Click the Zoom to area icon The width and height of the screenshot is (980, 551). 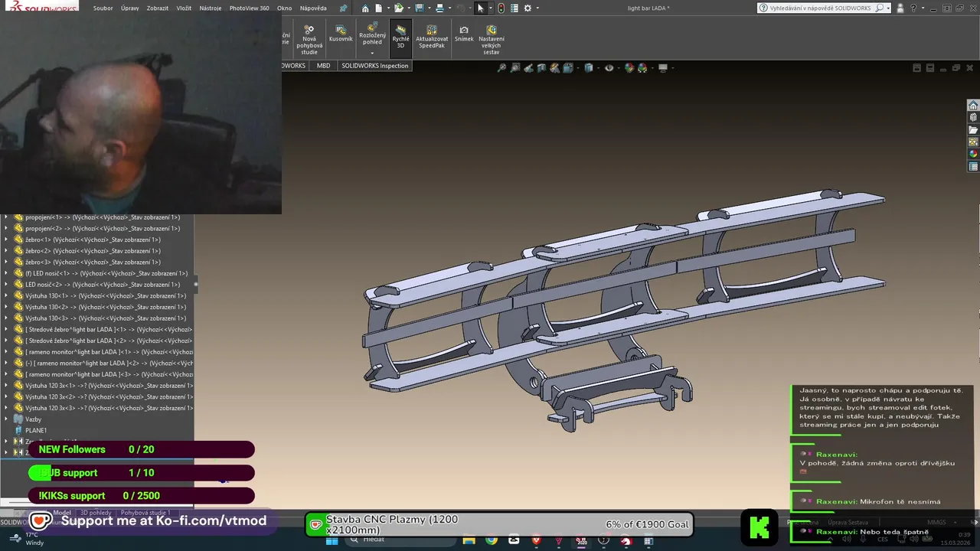coord(515,68)
